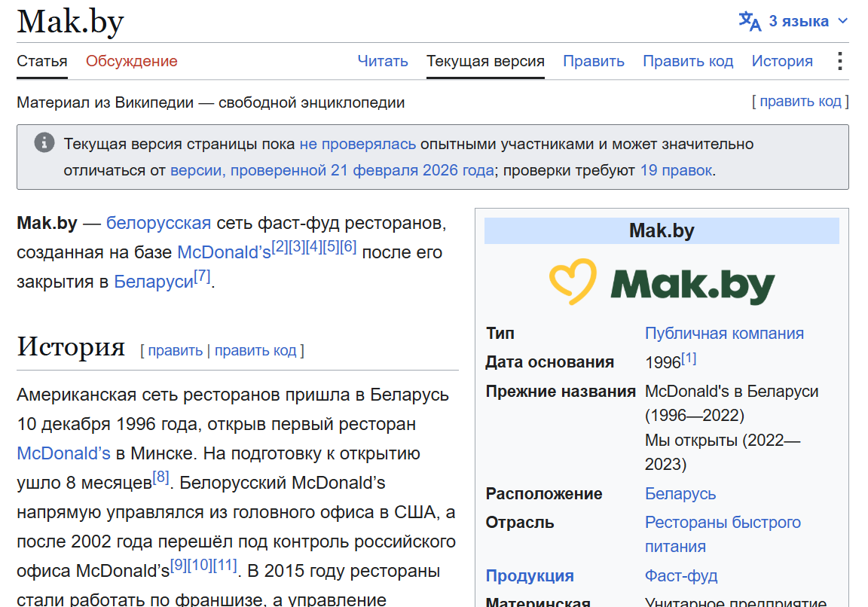Open the 'Править' tab
This screenshot has width=868, height=607.
click(594, 61)
